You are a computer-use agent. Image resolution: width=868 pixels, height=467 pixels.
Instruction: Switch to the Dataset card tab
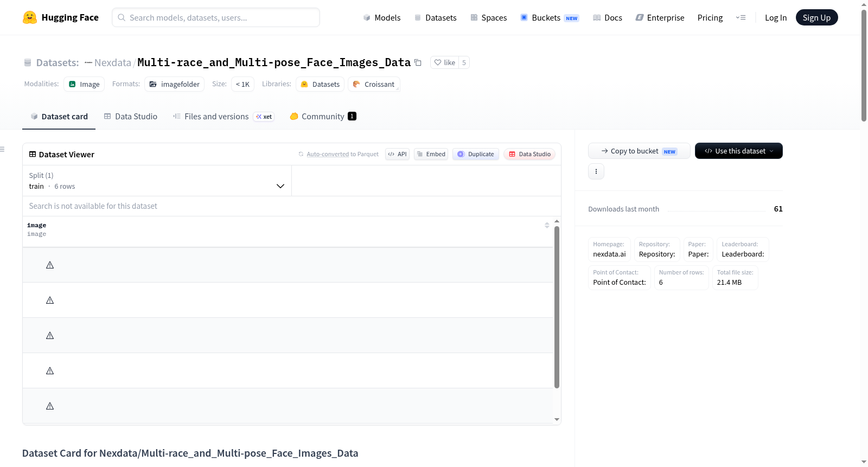[x=59, y=116]
